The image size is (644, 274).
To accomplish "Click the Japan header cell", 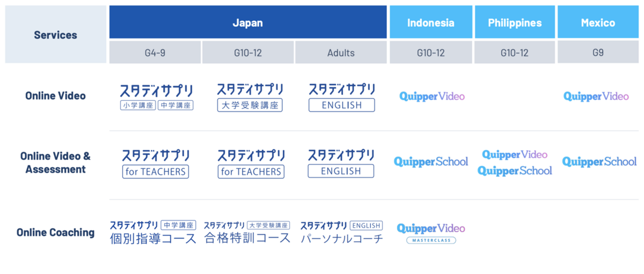I will click(x=248, y=22).
